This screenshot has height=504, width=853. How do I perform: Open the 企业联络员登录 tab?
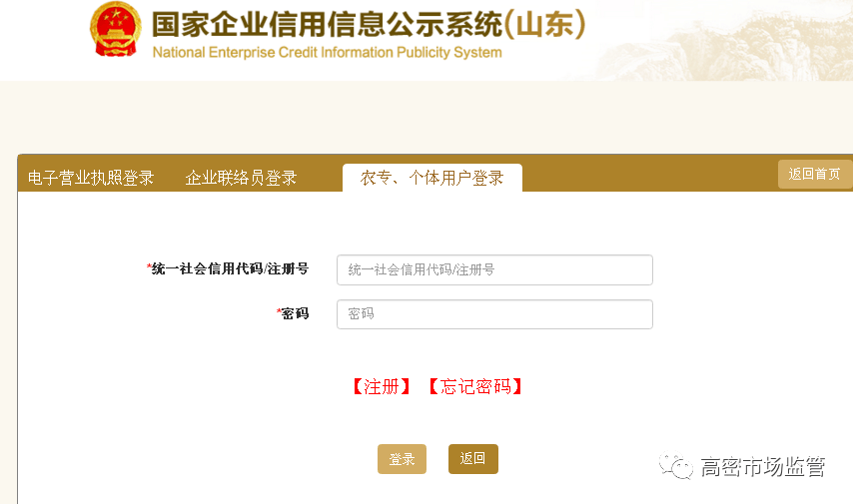241,178
